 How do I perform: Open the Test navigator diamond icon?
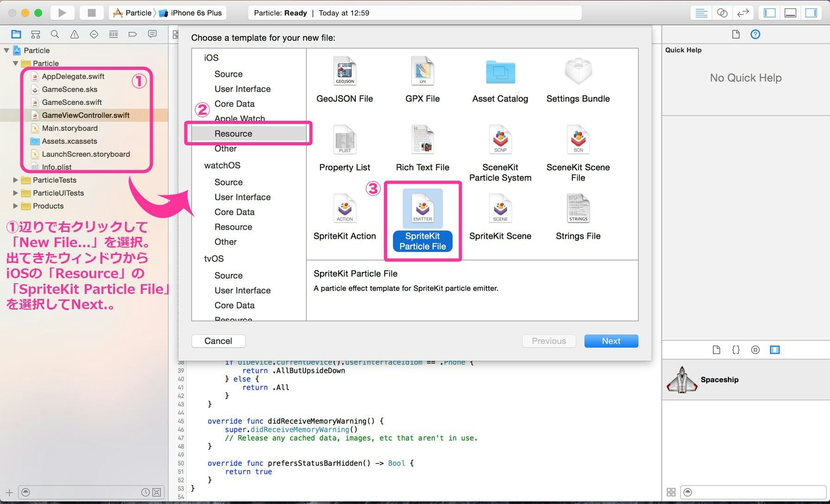click(x=94, y=34)
